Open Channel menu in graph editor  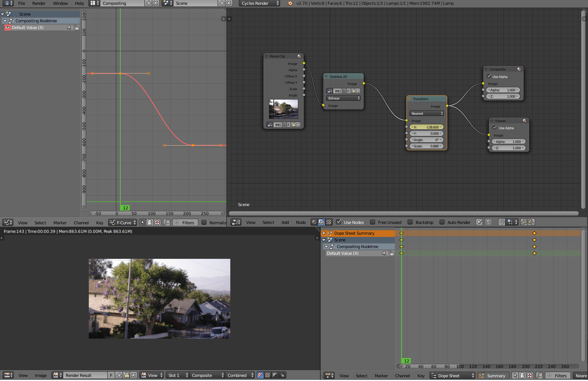tap(81, 223)
